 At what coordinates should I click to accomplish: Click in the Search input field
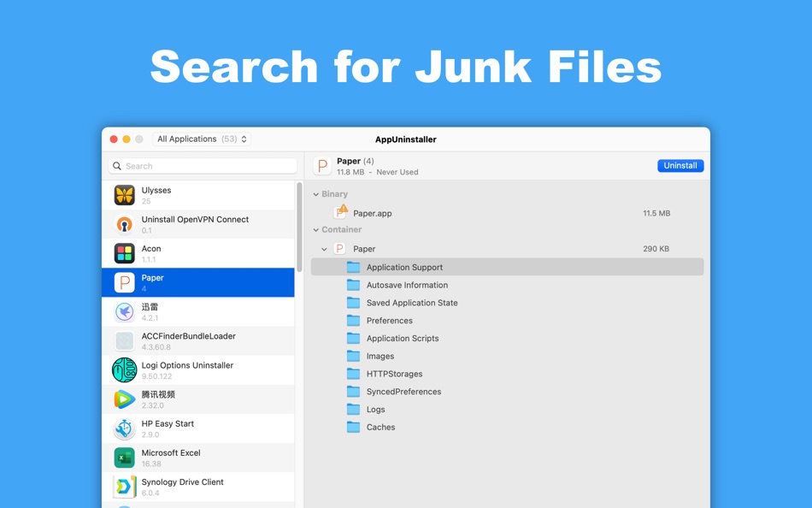click(203, 166)
